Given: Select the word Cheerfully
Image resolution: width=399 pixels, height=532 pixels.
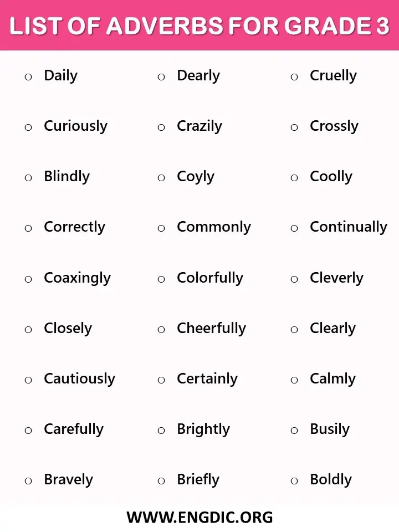Looking at the screenshot, I should (x=211, y=329).
